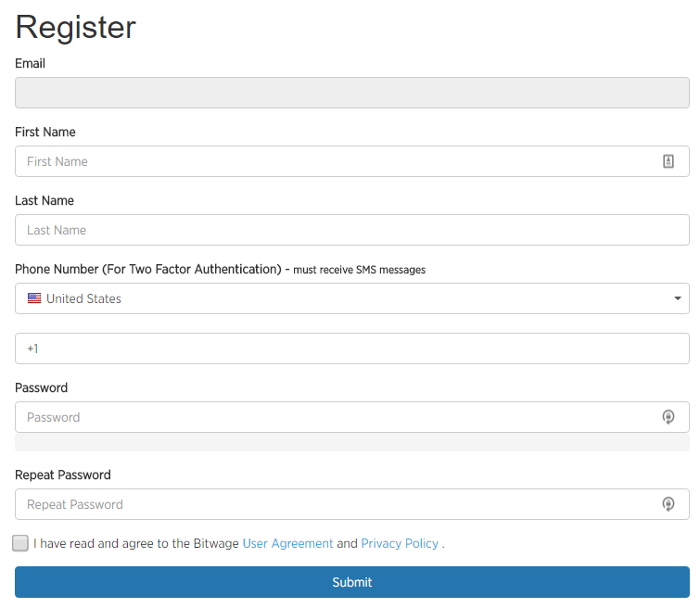Open the United States country dropdown
The height and width of the screenshot is (608, 700).
tap(351, 298)
